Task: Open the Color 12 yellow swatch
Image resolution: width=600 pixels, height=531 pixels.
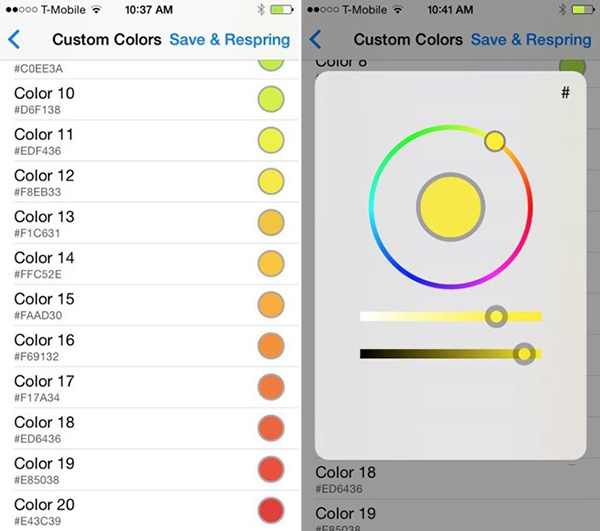Action: [271, 181]
